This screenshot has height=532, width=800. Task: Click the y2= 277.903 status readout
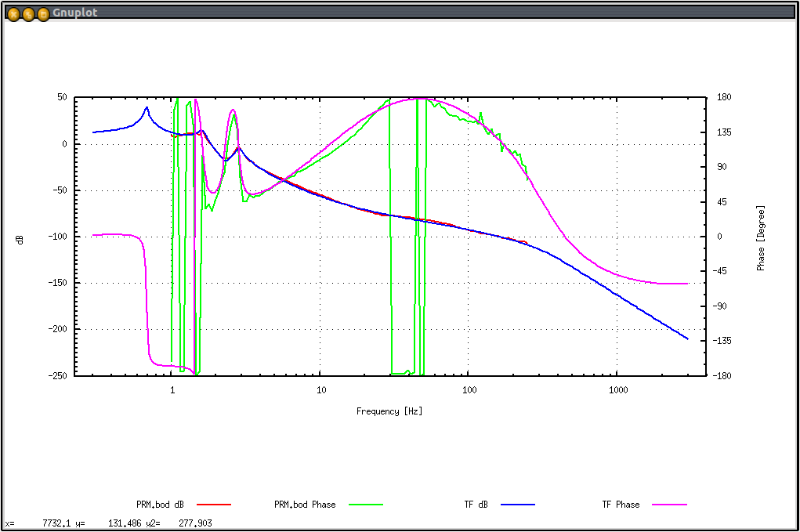pyautogui.click(x=179, y=523)
